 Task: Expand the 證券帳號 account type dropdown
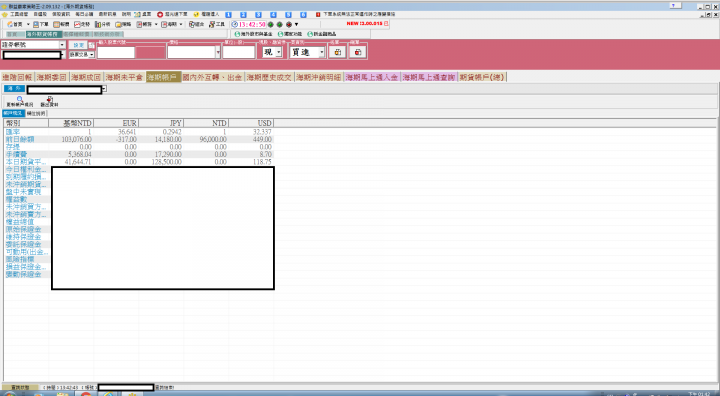(x=62, y=45)
